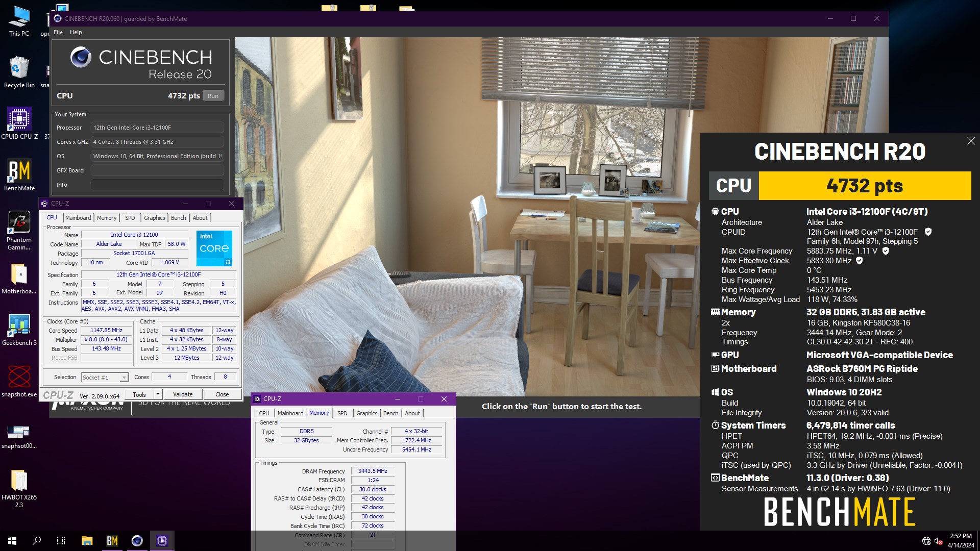Click Multiplier value x 8.0
The image size is (980, 551).
[106, 340]
